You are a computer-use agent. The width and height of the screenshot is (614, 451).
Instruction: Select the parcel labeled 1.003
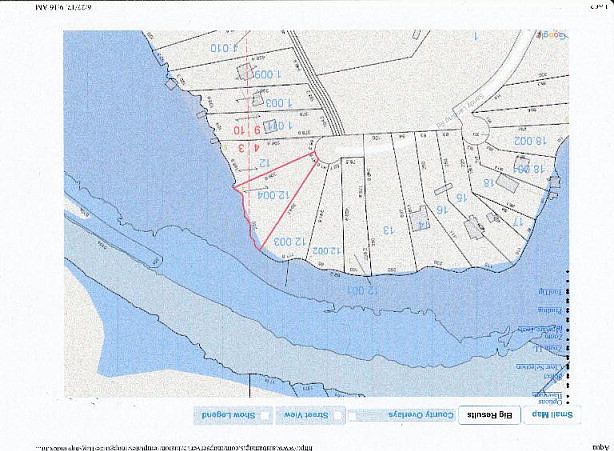click(x=278, y=103)
